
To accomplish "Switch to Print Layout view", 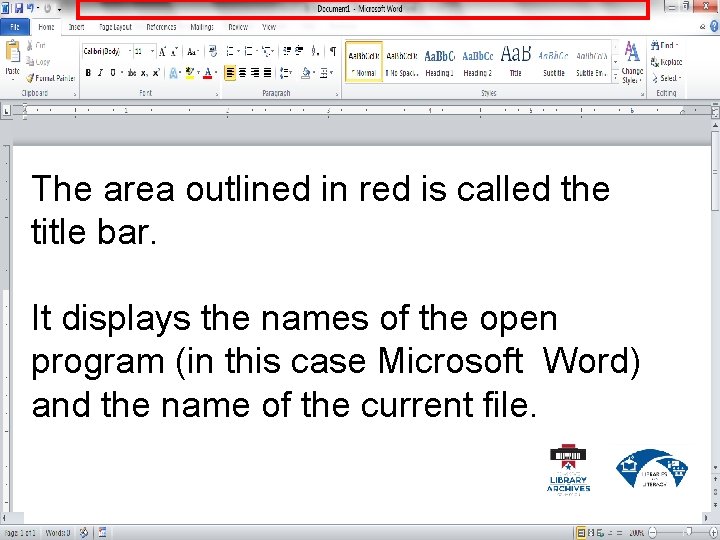I will point(581,533).
